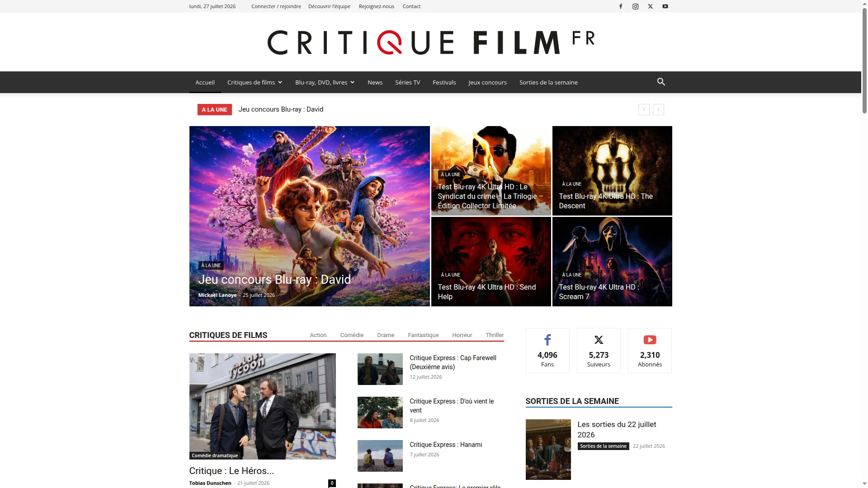Image resolution: width=868 pixels, height=488 pixels.
Task: Open Le Syndicat du crime Blu-ray test
Action: point(491,196)
